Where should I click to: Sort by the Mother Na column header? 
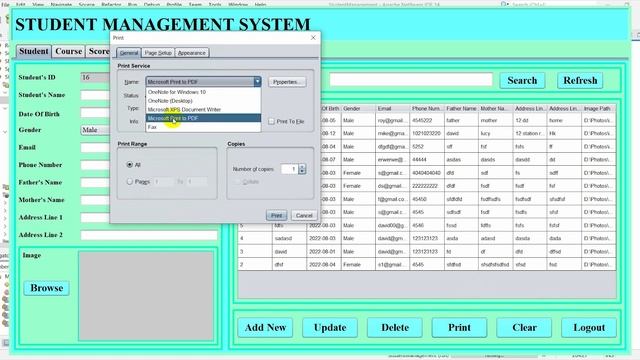point(495,109)
